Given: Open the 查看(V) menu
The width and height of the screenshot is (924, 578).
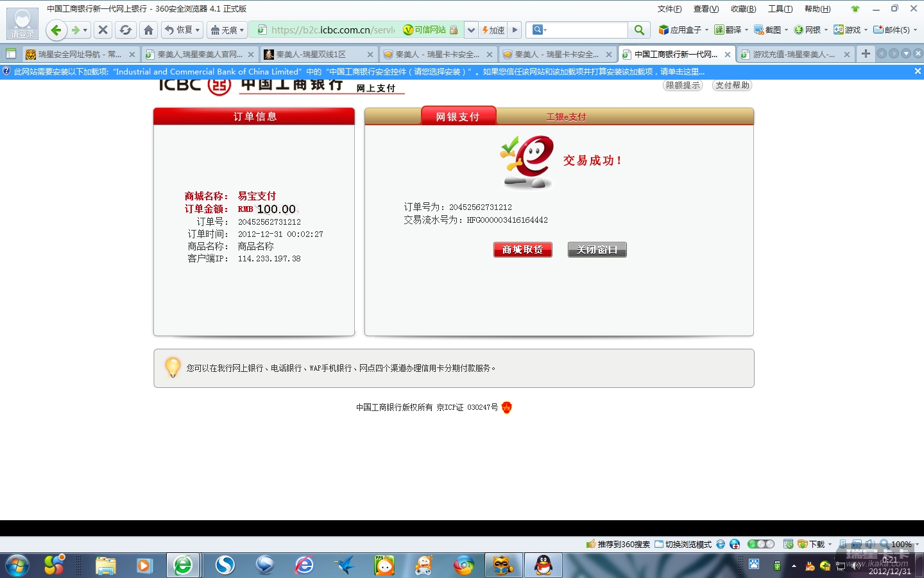Looking at the screenshot, I should [706, 9].
